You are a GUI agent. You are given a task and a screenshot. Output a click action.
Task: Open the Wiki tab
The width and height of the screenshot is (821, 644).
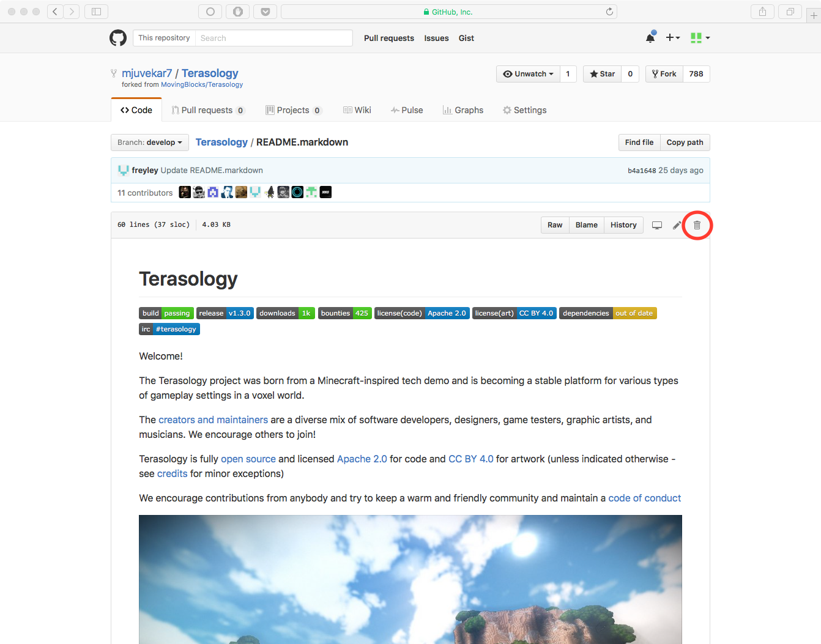(357, 110)
